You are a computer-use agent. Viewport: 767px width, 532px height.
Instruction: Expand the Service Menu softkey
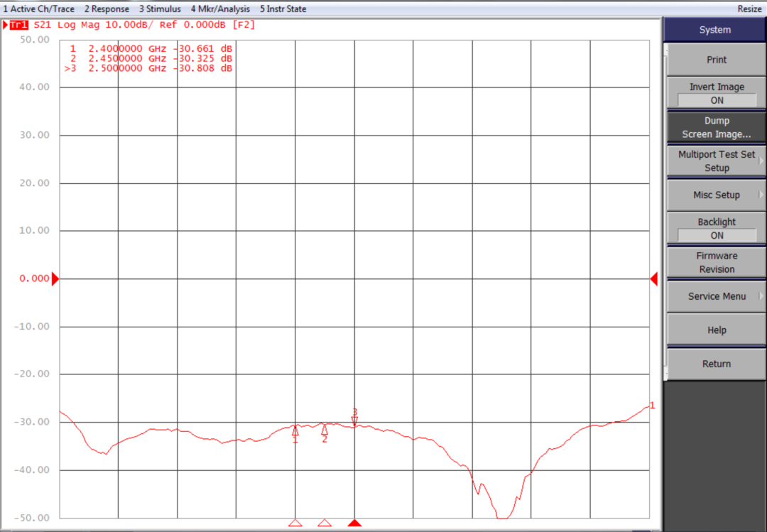click(716, 296)
